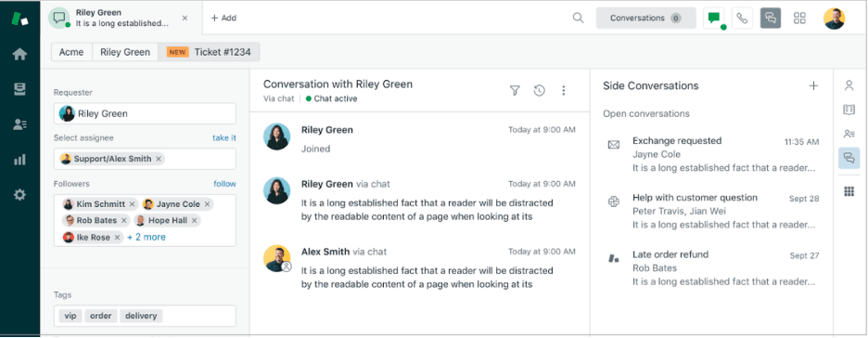868x338 pixels.
Task: Select side conversations icon in right rail
Action: pyautogui.click(x=849, y=158)
